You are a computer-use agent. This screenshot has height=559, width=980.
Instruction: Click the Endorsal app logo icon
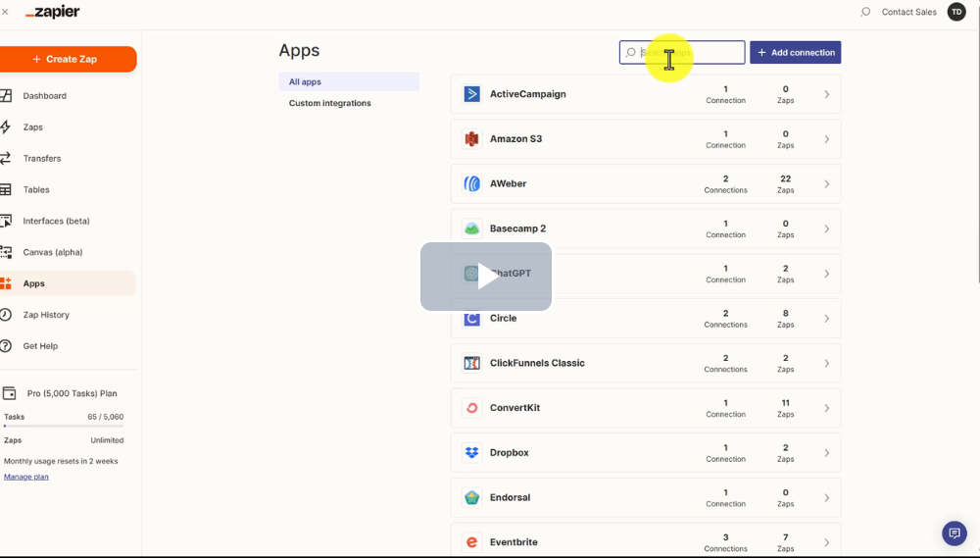pyautogui.click(x=472, y=497)
